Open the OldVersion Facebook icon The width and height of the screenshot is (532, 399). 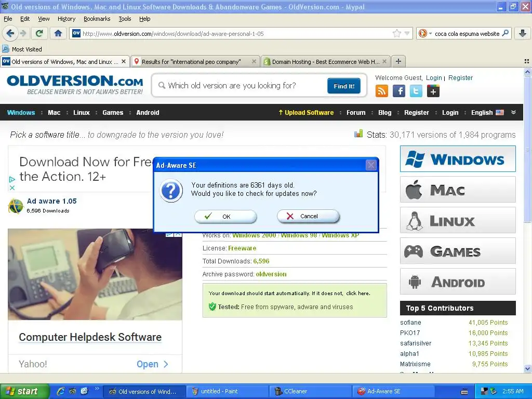[399, 91]
